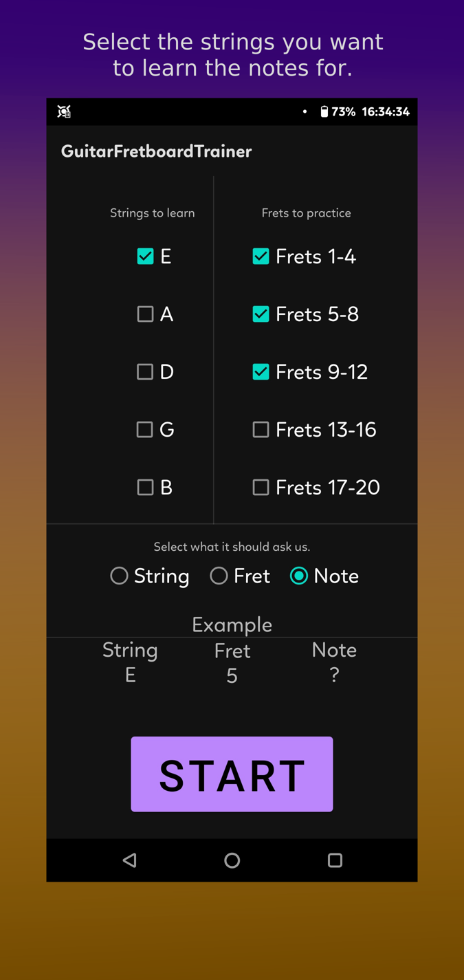Check the B string checkbox
This screenshot has height=980, width=464.
[x=145, y=488]
